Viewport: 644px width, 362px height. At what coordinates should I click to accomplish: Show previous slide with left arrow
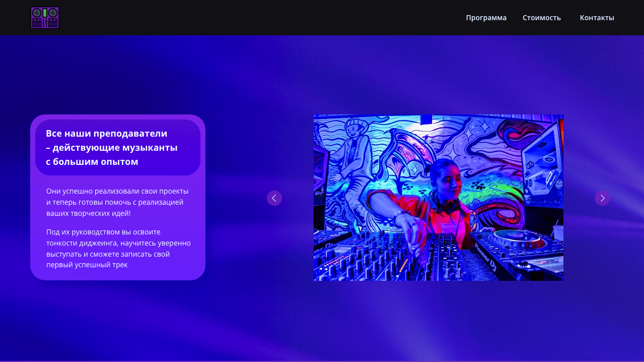point(274,198)
